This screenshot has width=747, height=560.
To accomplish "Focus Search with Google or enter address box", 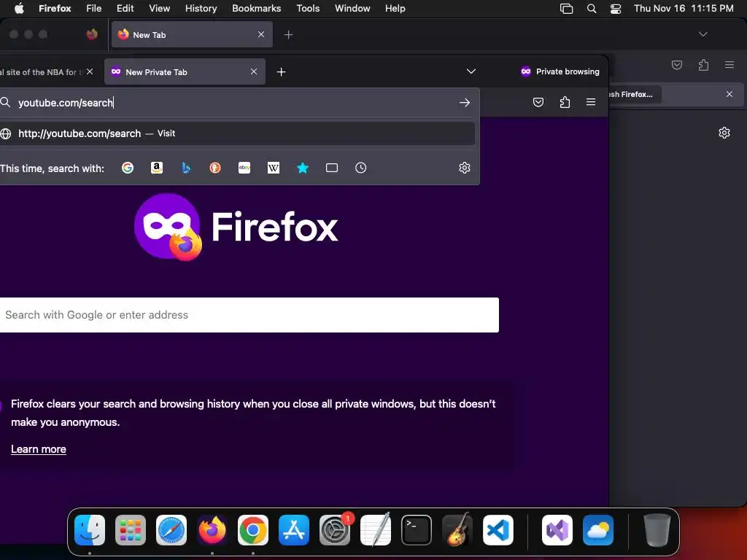I will (249, 315).
